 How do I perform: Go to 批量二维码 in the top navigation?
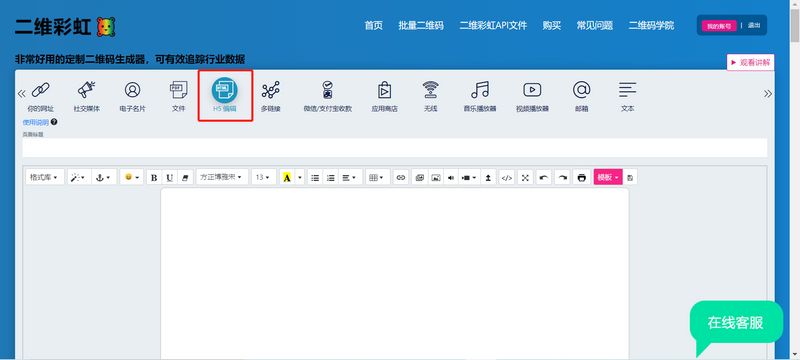tap(421, 25)
